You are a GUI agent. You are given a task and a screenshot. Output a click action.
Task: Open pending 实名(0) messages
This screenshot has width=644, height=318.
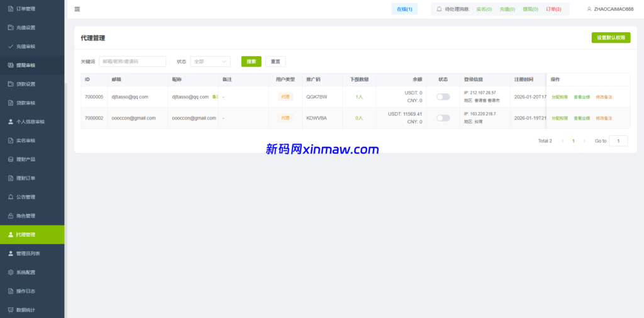pyautogui.click(x=484, y=9)
